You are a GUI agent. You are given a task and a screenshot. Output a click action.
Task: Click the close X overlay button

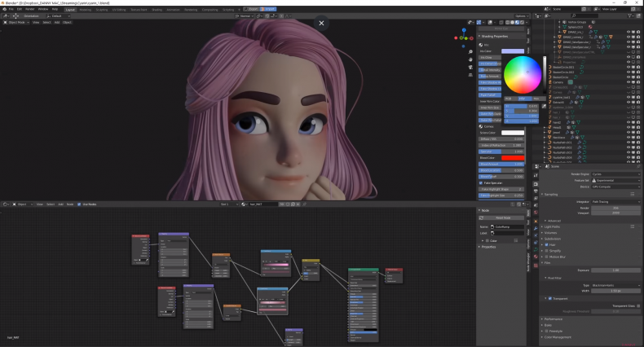pyautogui.click(x=321, y=24)
